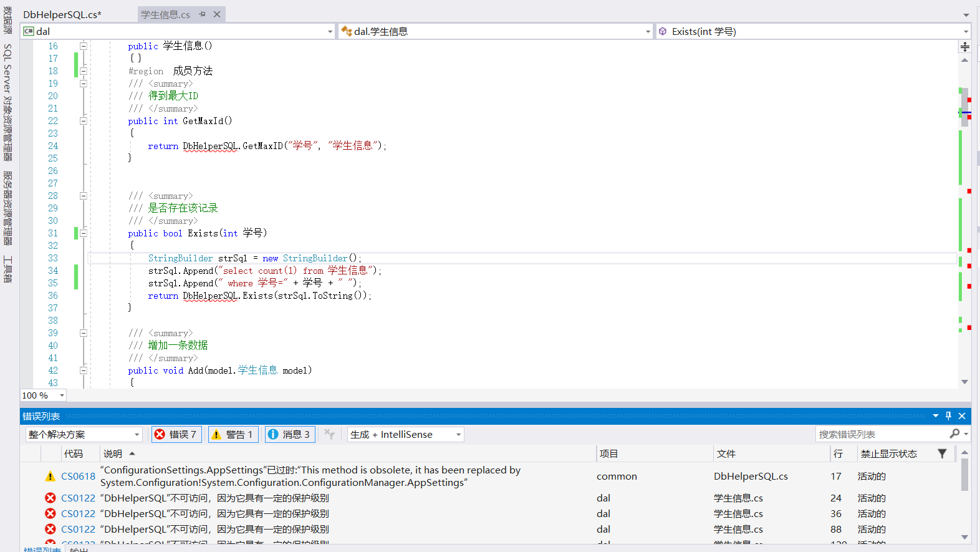The height and width of the screenshot is (552, 980).
Task: Close the 错误列表 panel
Action: point(962,415)
